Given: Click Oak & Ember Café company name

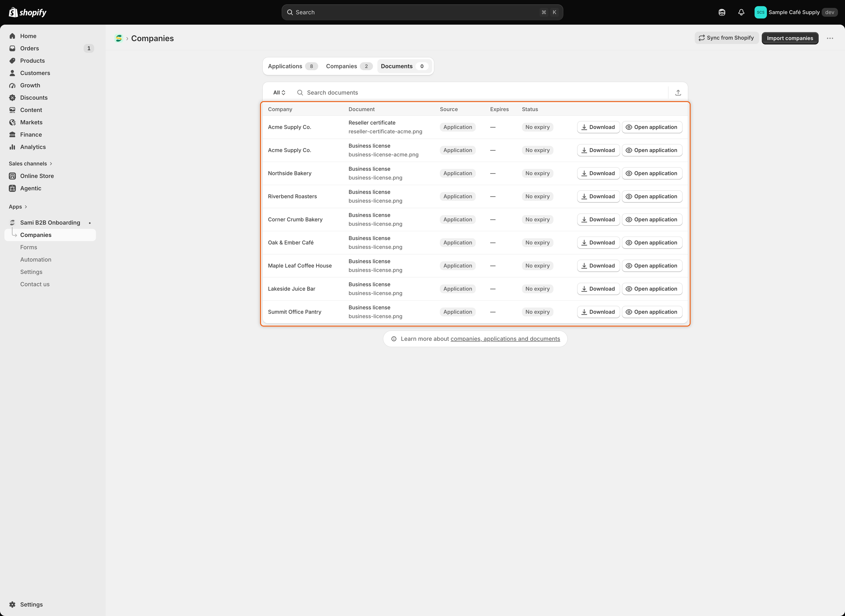Looking at the screenshot, I should coord(290,243).
